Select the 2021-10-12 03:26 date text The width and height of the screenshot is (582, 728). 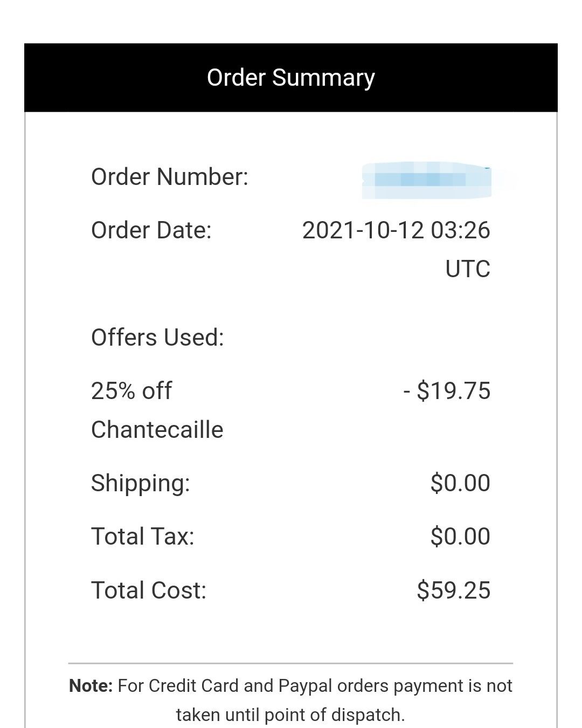coord(396,230)
